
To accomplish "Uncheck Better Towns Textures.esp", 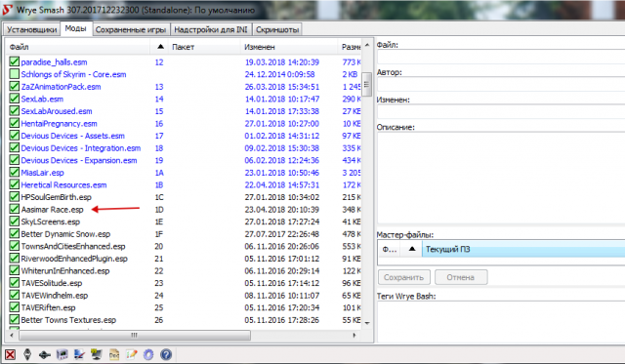I will pos(15,320).
